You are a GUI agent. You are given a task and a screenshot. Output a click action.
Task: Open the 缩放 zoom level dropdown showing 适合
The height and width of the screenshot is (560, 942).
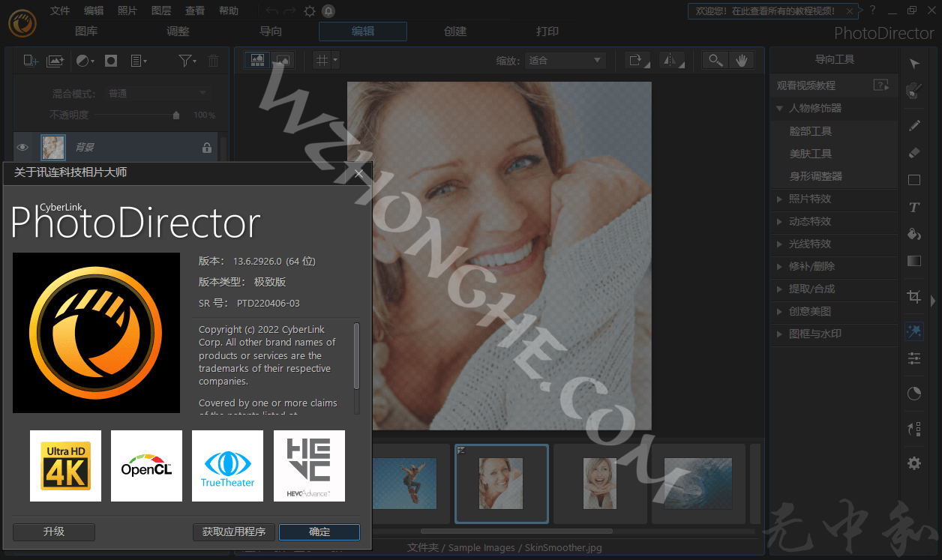click(566, 59)
